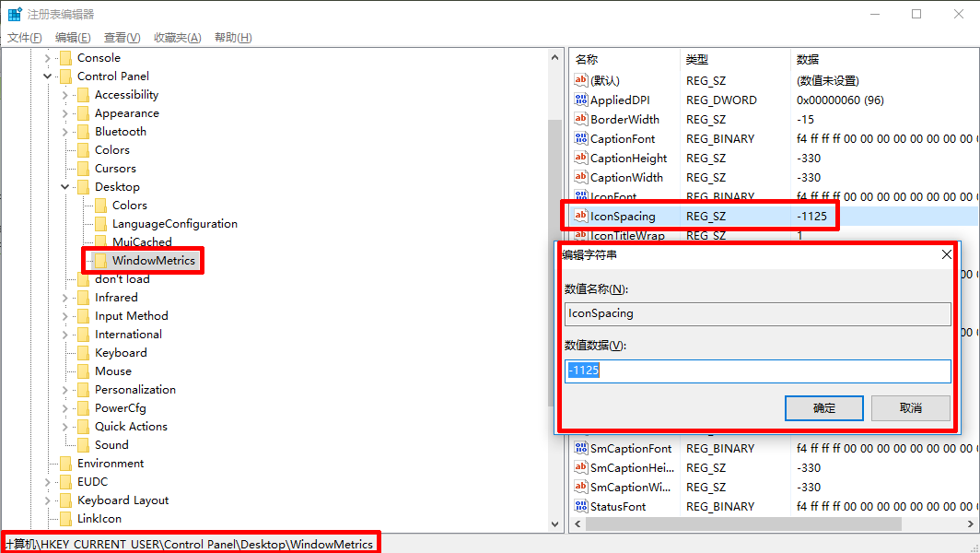
Task: Select the 数值数据 input field
Action: (x=757, y=371)
